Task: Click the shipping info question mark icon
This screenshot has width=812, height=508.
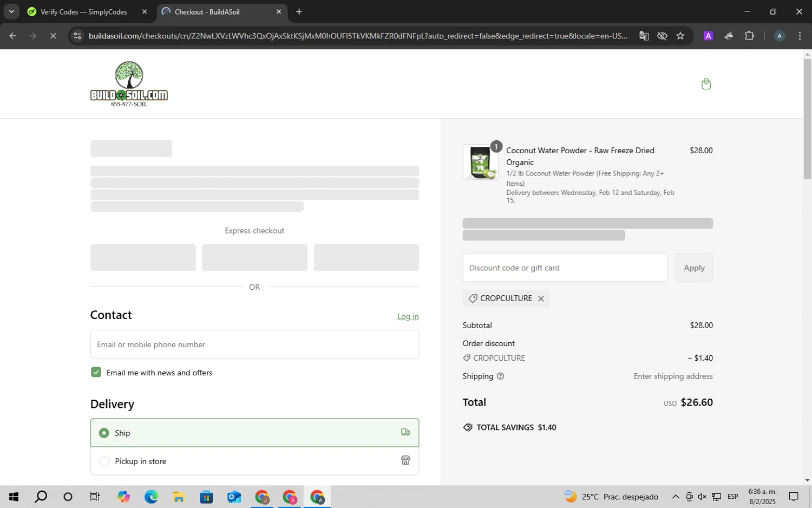Action: (500, 376)
